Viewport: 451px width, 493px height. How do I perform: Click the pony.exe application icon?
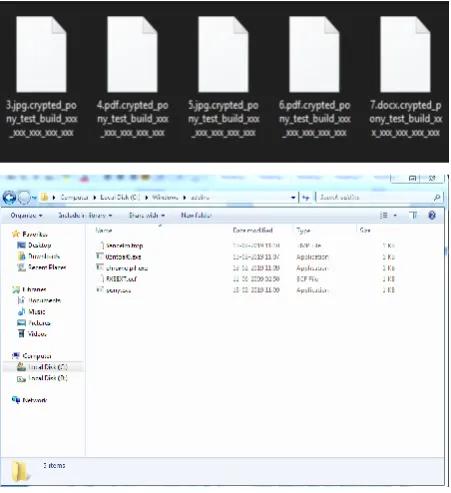100,290
